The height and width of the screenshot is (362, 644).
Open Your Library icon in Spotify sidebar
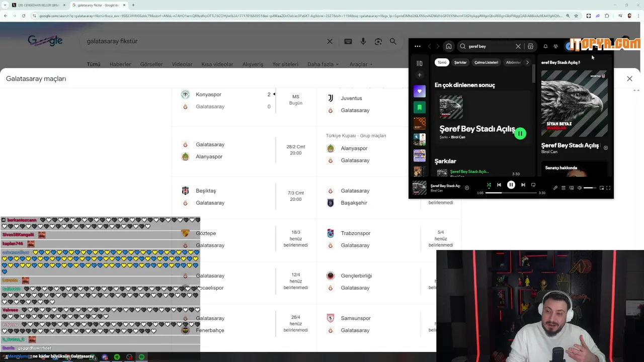pyautogui.click(x=420, y=63)
